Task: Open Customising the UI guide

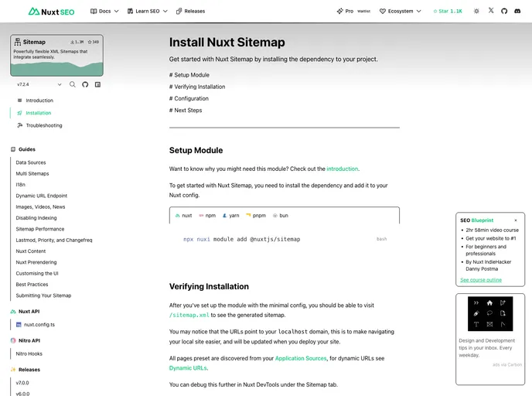Action: point(37,274)
